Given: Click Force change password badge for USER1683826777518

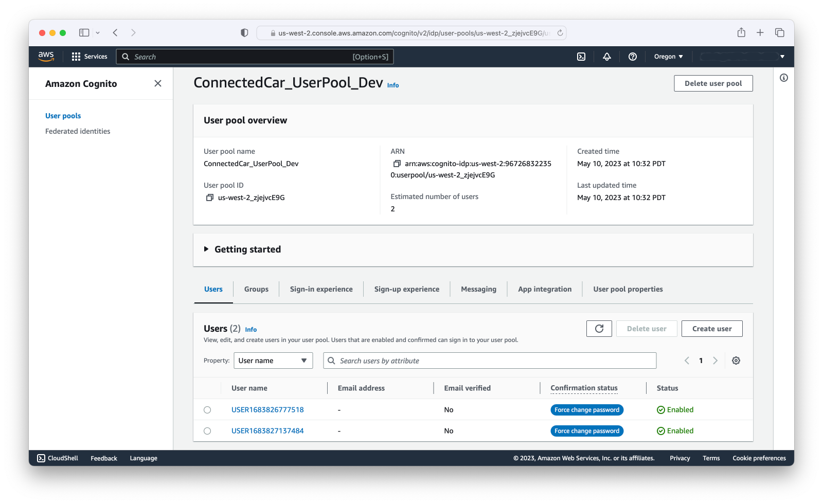Looking at the screenshot, I should [587, 410].
